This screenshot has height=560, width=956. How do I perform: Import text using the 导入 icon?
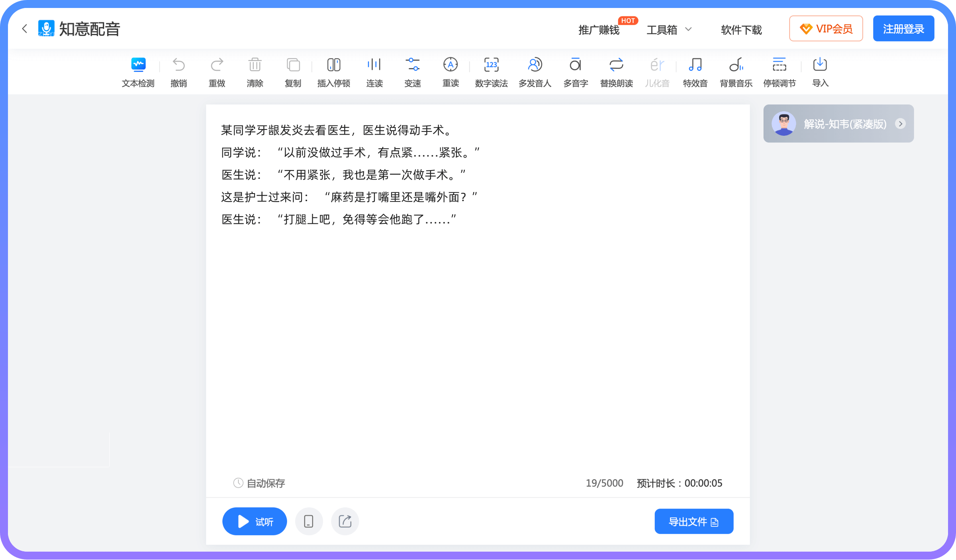820,72
